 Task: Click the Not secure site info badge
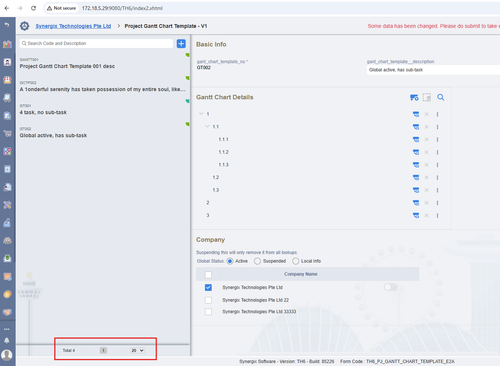(62, 8)
